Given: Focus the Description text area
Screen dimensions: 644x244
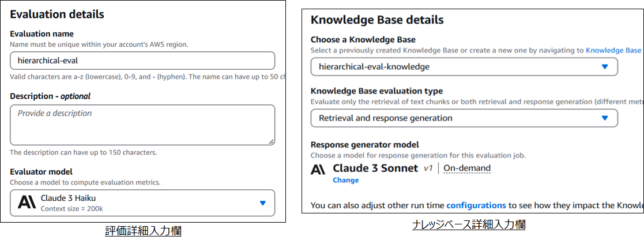Looking at the screenshot, I should [x=142, y=125].
